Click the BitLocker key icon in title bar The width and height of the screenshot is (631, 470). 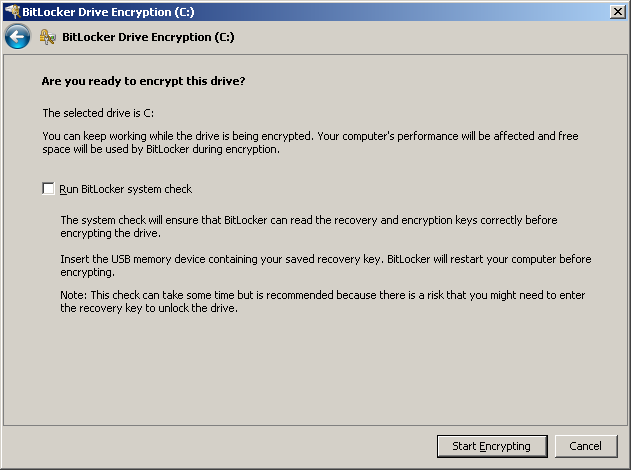[x=12, y=11]
